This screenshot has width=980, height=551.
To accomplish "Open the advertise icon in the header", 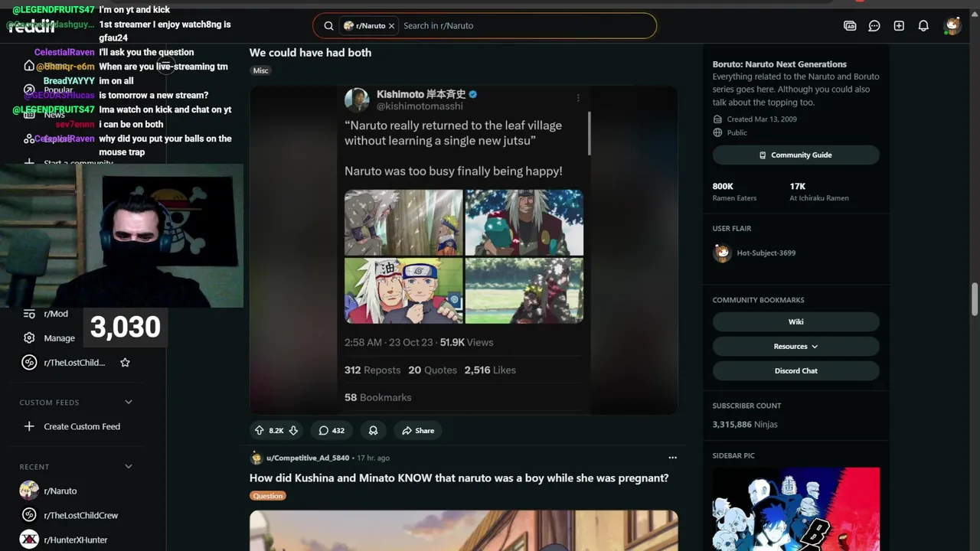I will [x=850, y=25].
